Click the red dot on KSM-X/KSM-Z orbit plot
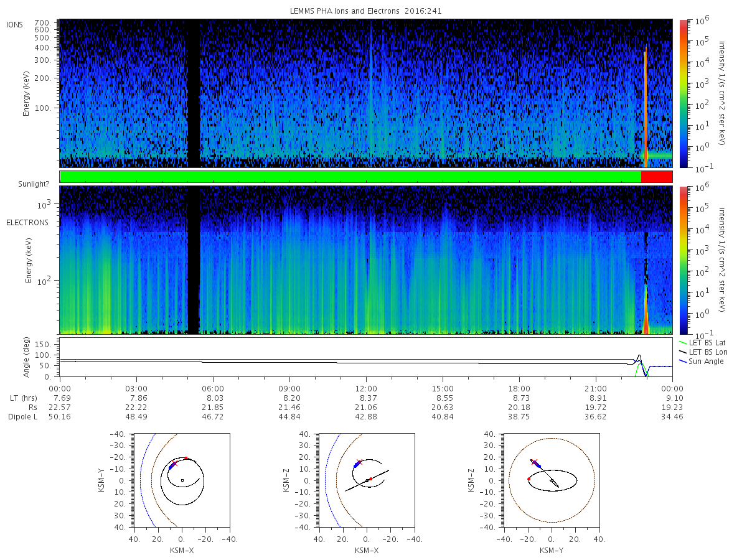Screen dimensions: 747x560 coord(371,478)
